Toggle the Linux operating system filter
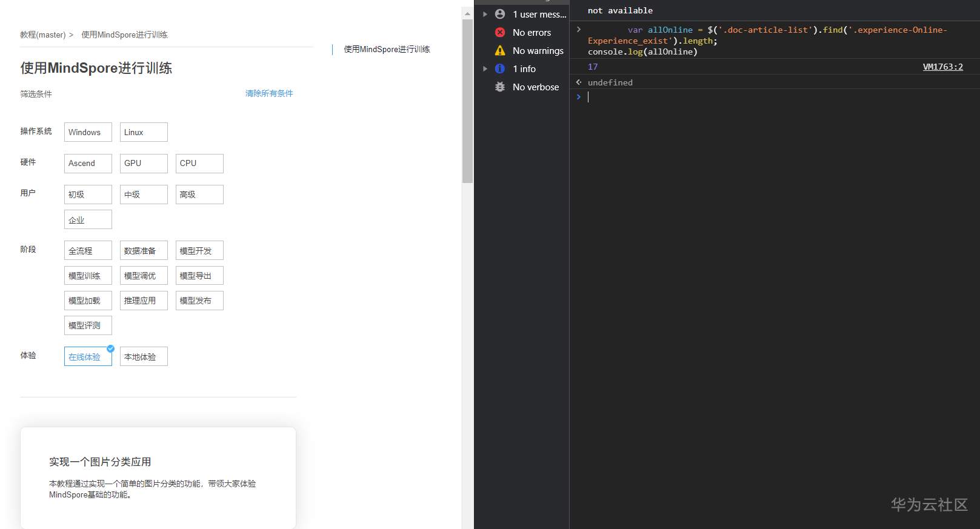The width and height of the screenshot is (980, 529). pos(144,132)
